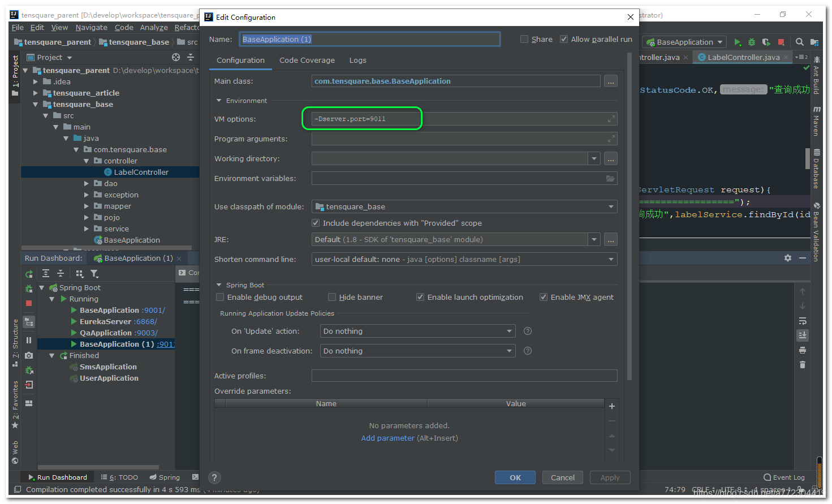Select EurekaServer :6868/ in Run Dashboard
832x504 pixels.
[118, 321]
